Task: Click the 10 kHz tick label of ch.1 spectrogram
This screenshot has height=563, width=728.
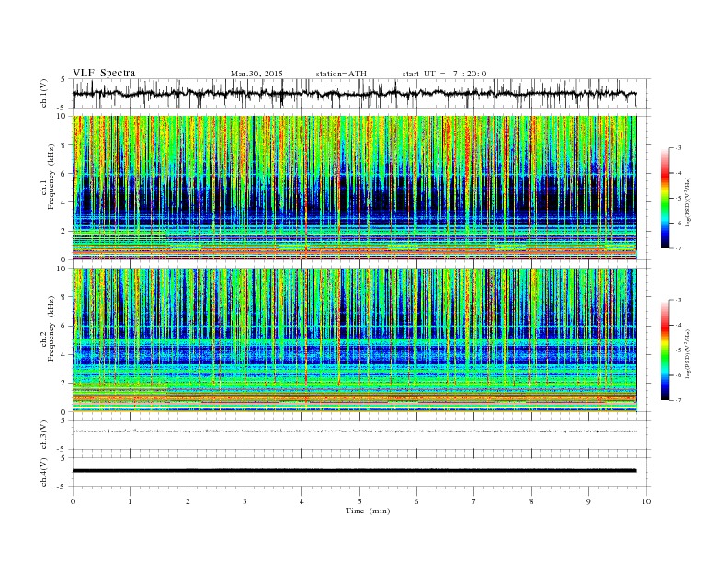Action: [x=62, y=116]
